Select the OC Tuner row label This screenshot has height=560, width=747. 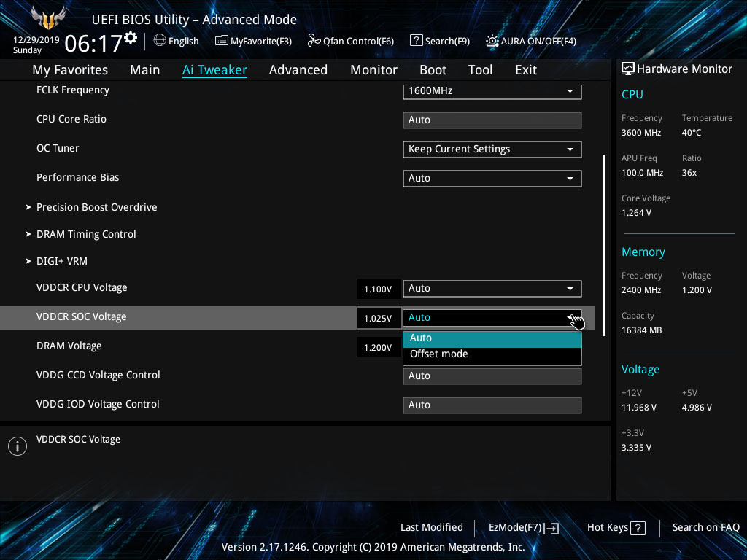click(58, 148)
